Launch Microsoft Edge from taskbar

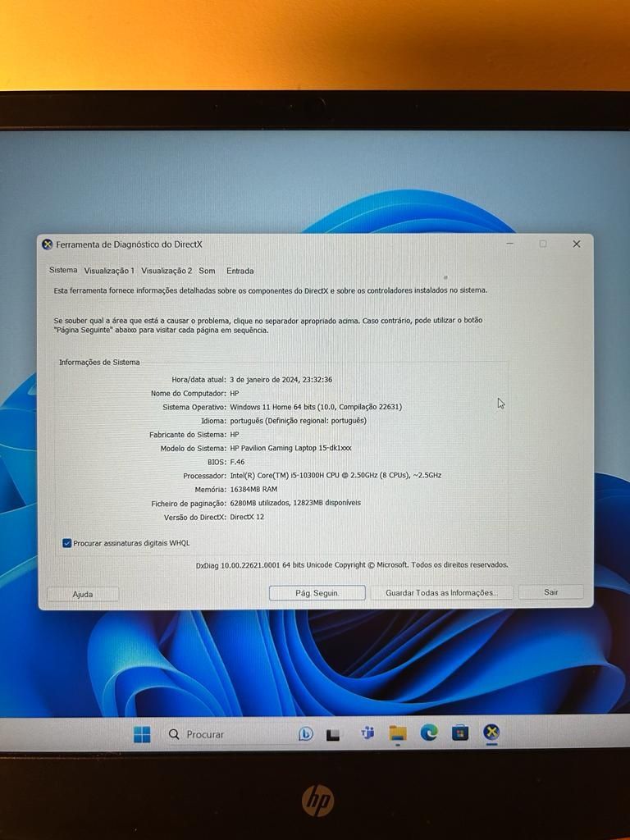428,733
